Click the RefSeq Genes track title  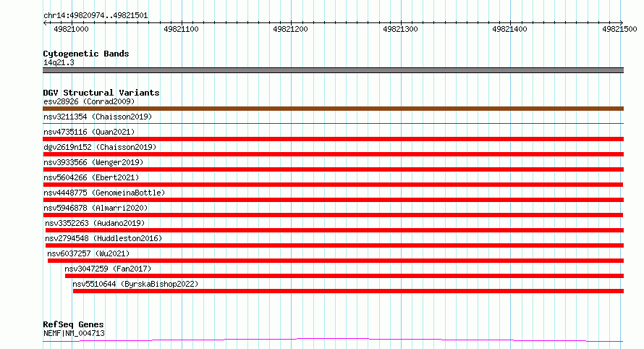pyautogui.click(x=73, y=324)
